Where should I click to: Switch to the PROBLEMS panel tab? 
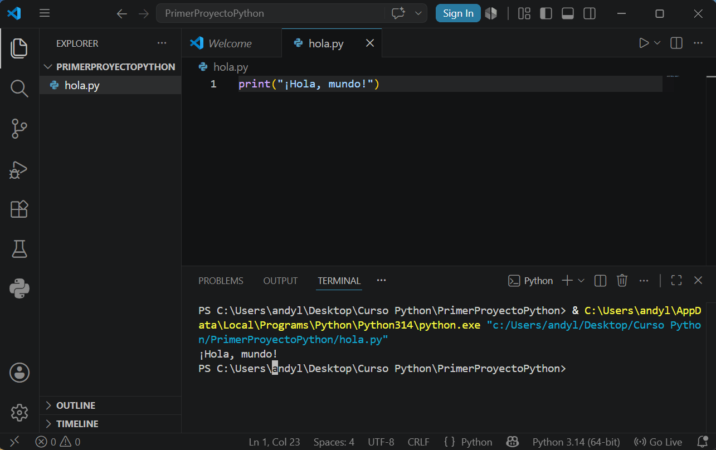click(x=221, y=281)
